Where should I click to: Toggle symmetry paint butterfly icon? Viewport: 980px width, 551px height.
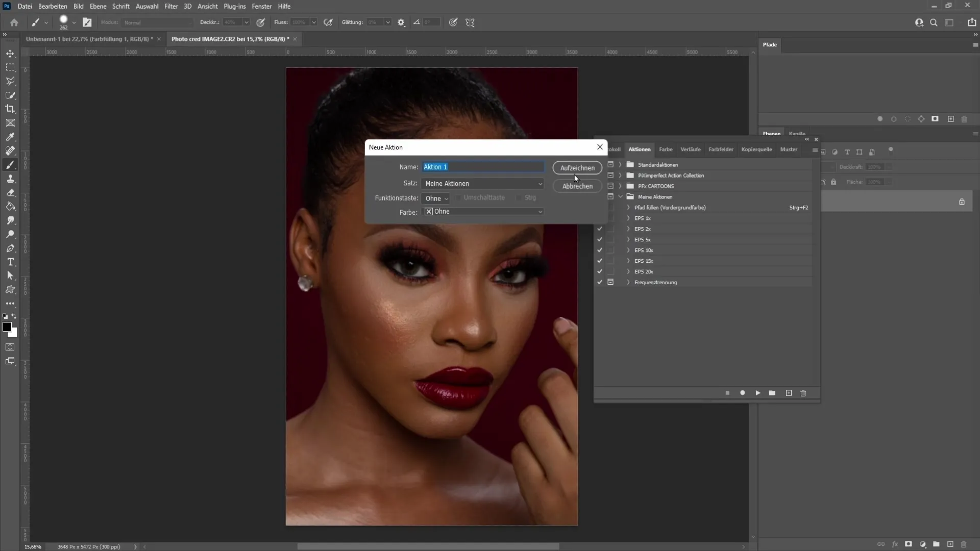tap(470, 22)
